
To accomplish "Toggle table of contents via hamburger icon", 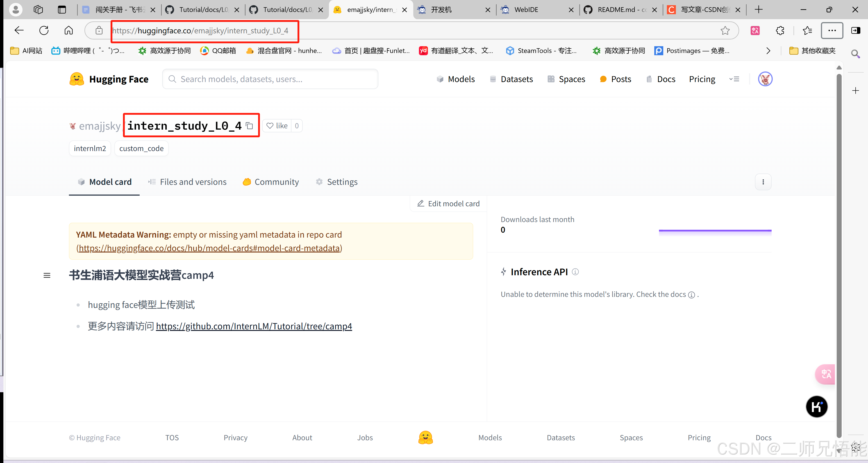I will tap(47, 275).
